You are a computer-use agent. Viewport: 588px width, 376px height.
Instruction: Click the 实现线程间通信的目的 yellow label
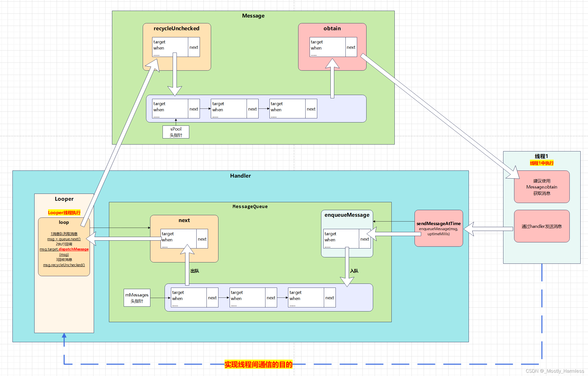click(258, 364)
